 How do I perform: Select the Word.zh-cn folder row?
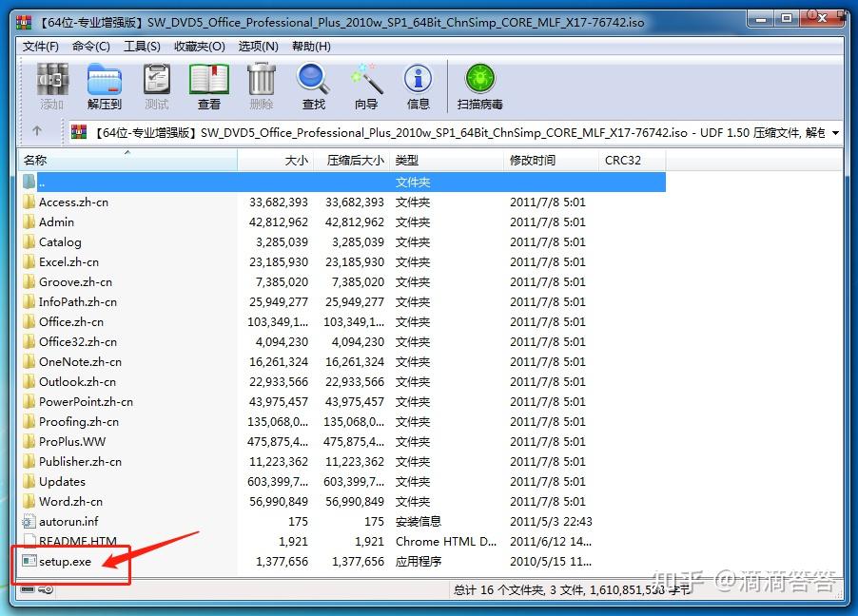pos(342,502)
